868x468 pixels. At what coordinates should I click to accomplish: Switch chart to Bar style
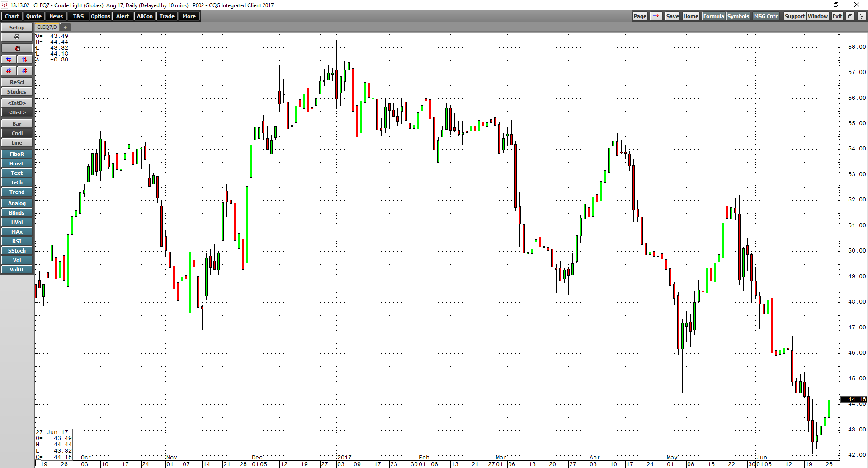(x=17, y=123)
